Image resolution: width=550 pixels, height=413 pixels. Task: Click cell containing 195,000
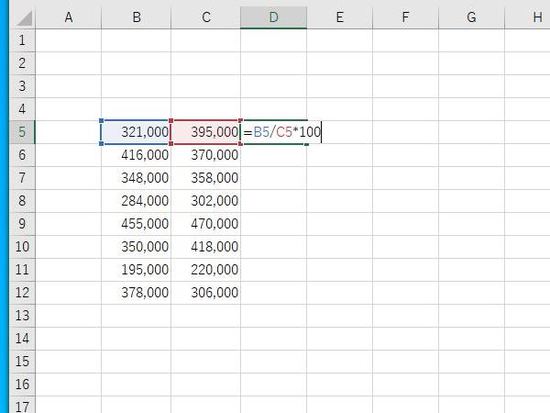136,269
